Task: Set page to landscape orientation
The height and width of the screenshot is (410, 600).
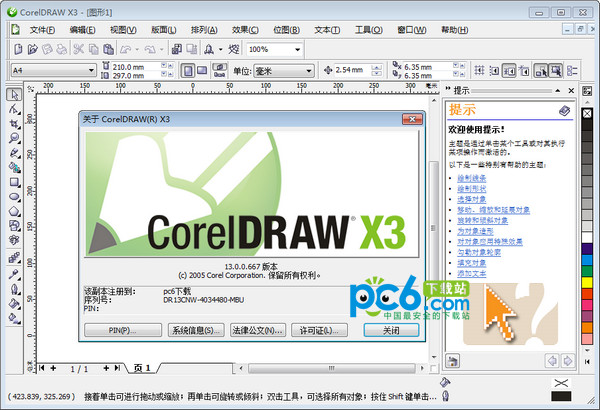Action: [202, 70]
